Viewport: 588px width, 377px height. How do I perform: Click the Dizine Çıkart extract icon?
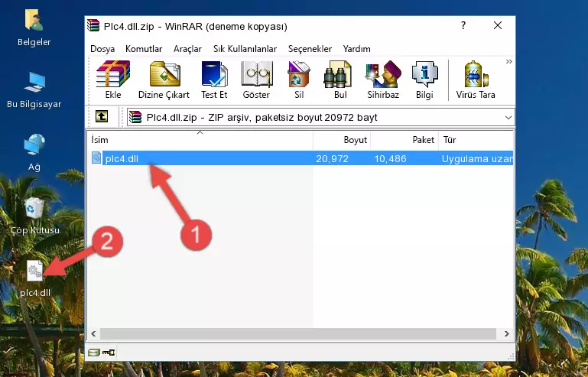point(164,80)
